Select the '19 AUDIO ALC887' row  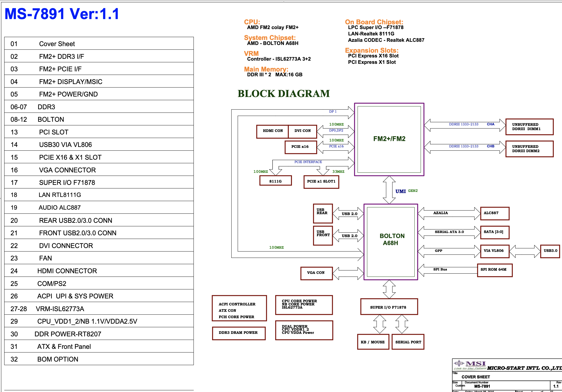pos(99,208)
